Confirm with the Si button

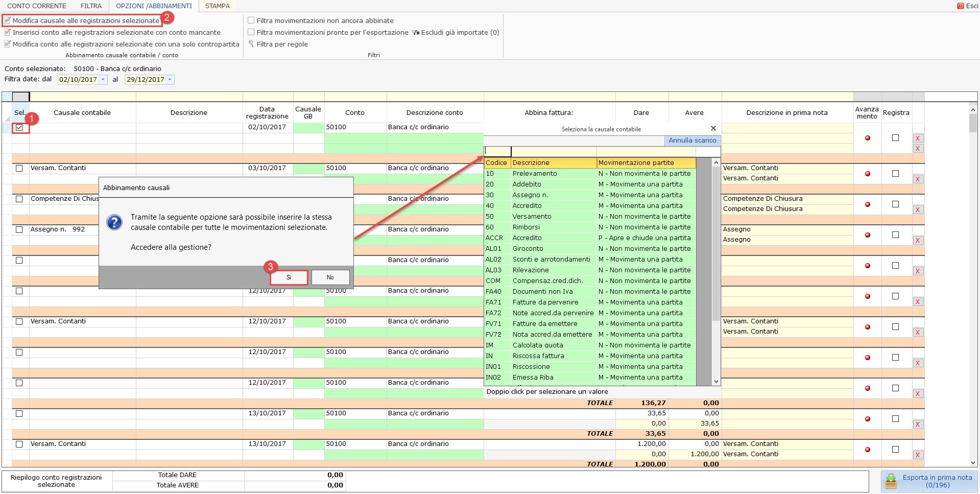pyautogui.click(x=289, y=277)
